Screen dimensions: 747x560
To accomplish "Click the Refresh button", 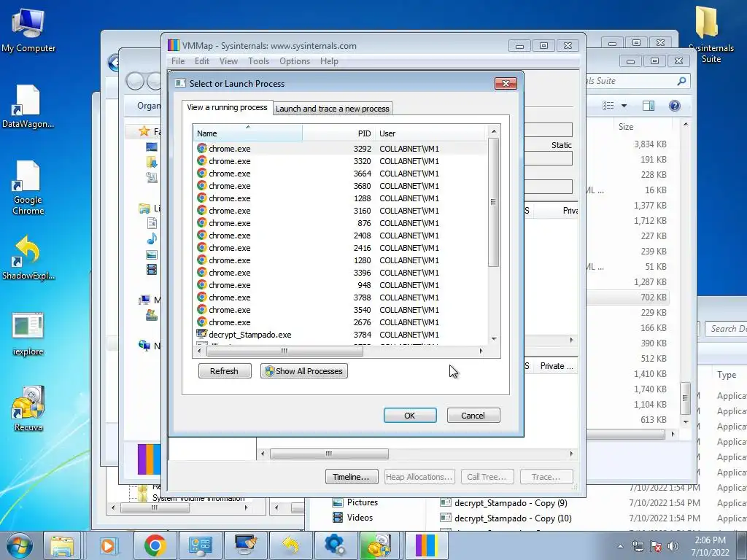I will click(x=225, y=371).
